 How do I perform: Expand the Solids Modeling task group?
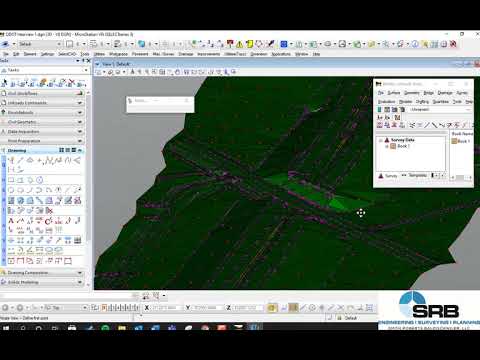click(x=42, y=282)
